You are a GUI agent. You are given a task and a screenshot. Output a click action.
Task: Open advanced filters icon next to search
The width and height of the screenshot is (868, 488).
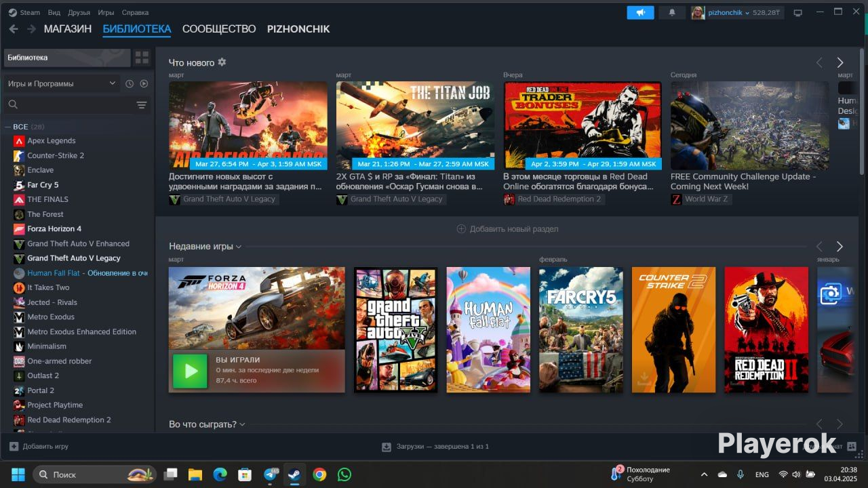click(x=142, y=105)
